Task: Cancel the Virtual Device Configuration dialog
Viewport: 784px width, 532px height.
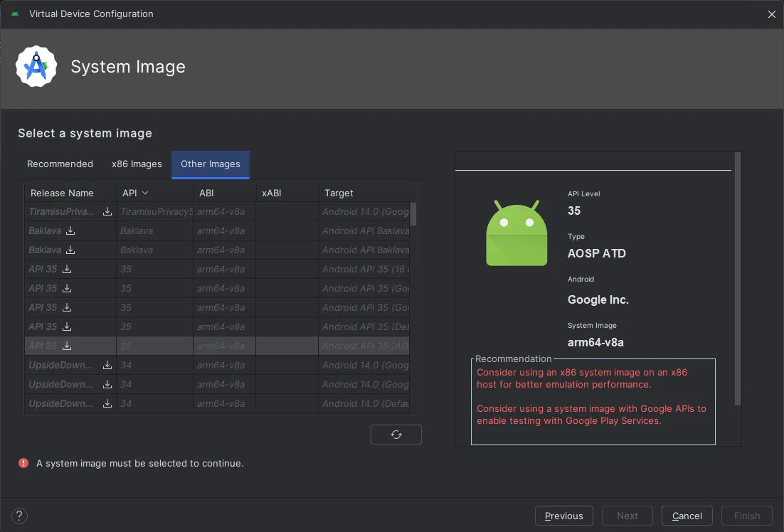Action: [x=687, y=516]
